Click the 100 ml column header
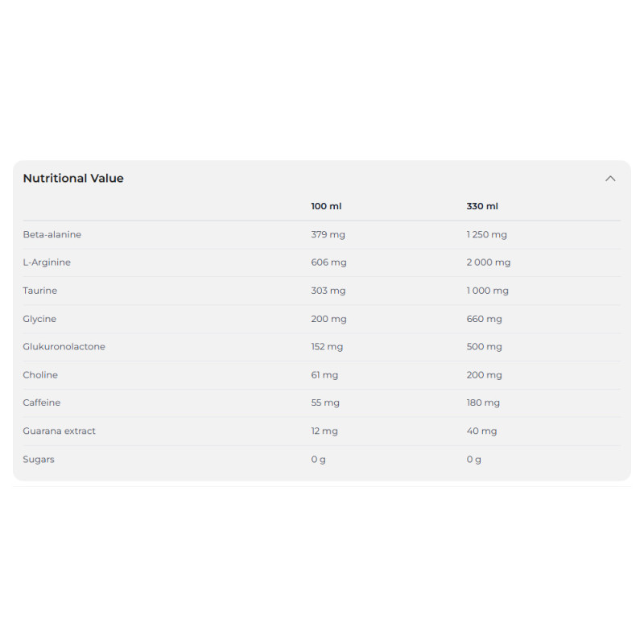The width and height of the screenshot is (644, 644). [326, 206]
